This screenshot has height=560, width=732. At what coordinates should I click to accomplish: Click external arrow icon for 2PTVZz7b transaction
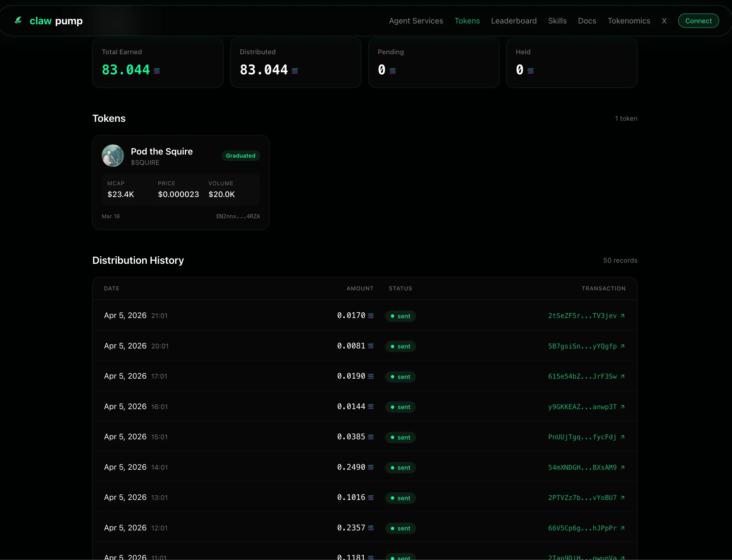point(622,498)
